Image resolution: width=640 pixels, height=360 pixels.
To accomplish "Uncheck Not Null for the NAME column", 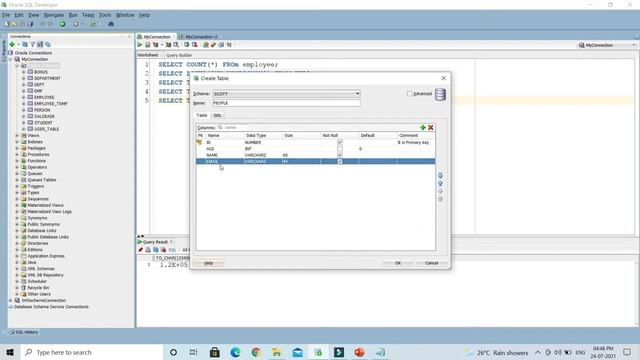I will [x=340, y=155].
